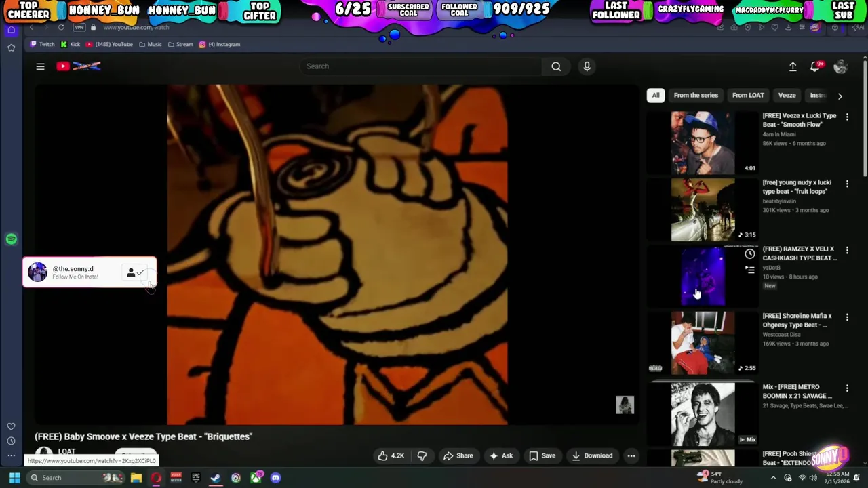Open Shoreline Mafia x Ohgeesy title
The height and width of the screenshot is (488, 868).
797,321
